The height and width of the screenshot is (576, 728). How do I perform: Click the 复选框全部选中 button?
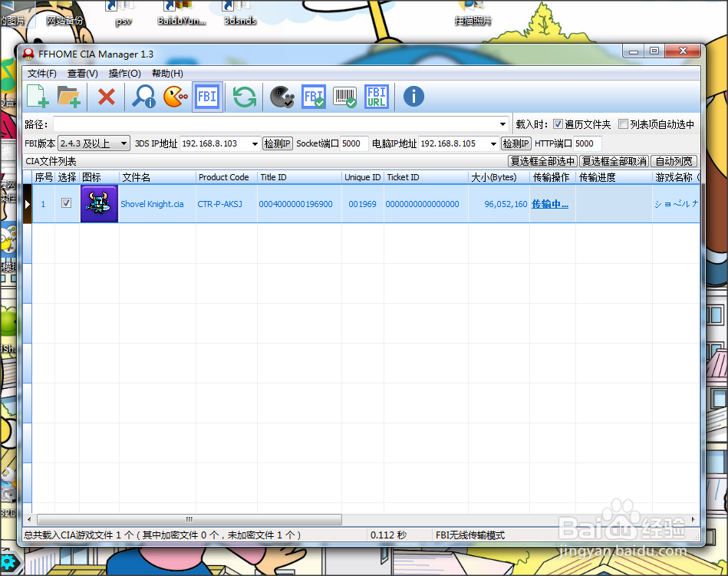[542, 161]
